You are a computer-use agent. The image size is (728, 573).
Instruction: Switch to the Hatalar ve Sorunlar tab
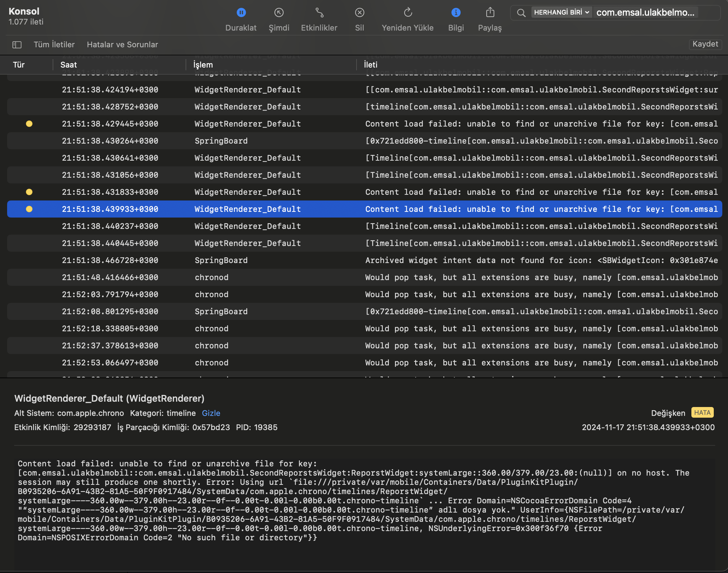(122, 45)
